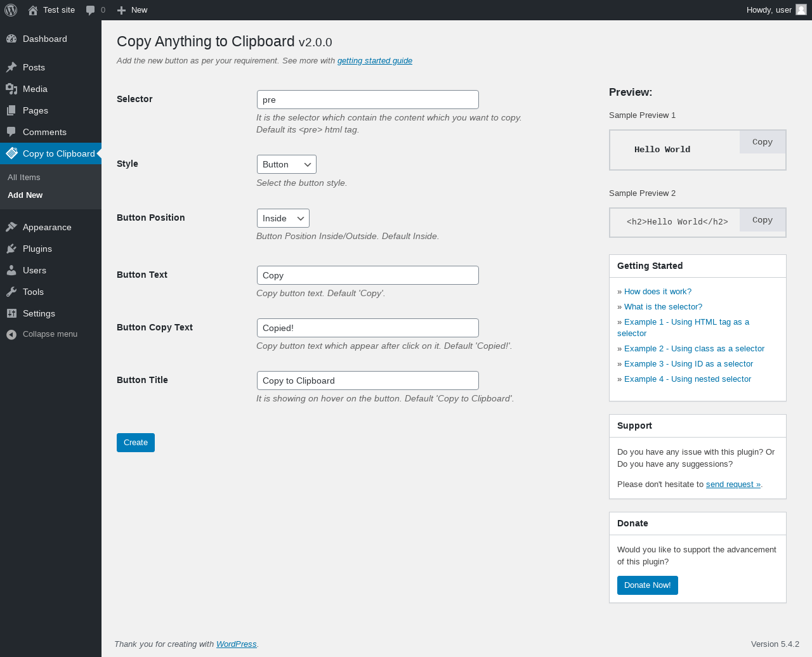Click the Copy to Clipboard menu icon
Viewport: 812px width, 657px height.
click(x=11, y=153)
